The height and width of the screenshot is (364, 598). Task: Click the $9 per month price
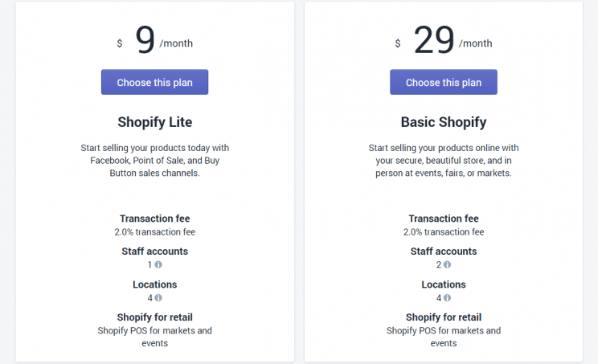tap(154, 40)
